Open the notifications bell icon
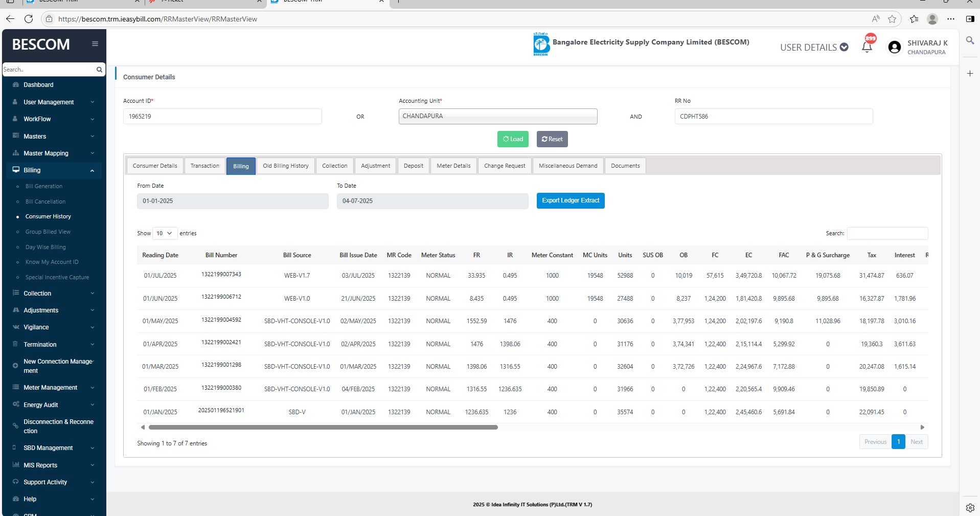This screenshot has width=980, height=516. pos(867,47)
